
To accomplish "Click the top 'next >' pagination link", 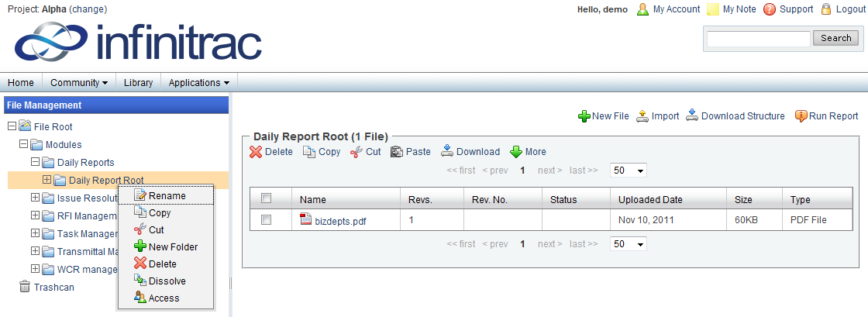I will (549, 171).
